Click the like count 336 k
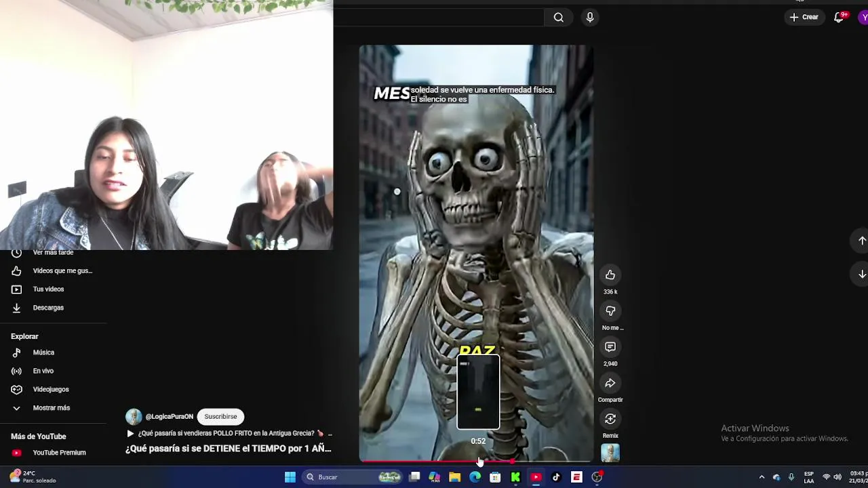This screenshot has width=868, height=488. [610, 292]
